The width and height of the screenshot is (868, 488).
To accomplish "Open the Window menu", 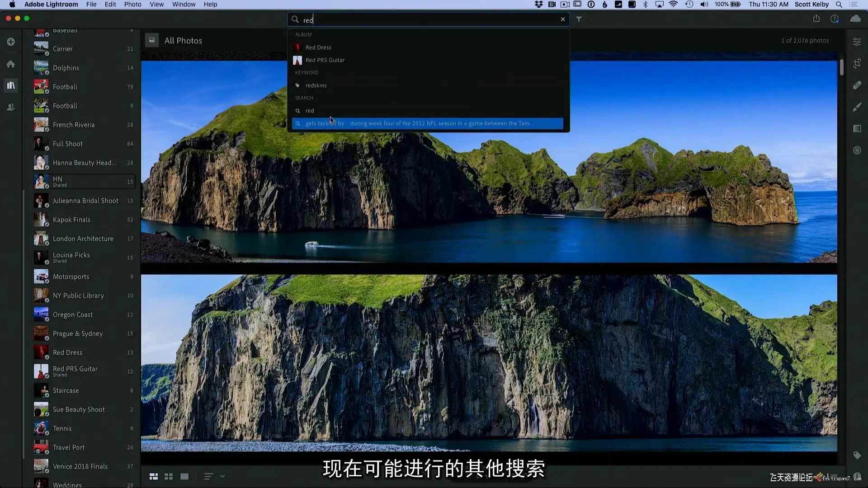I will [184, 4].
